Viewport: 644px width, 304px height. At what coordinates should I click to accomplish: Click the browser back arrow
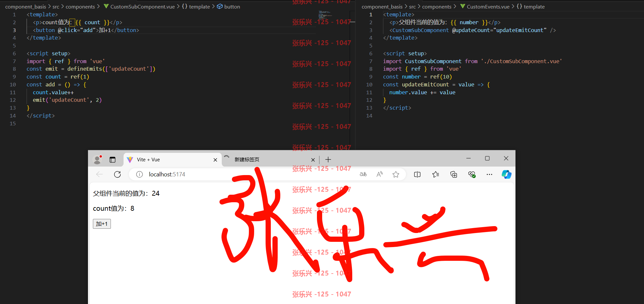pos(99,174)
